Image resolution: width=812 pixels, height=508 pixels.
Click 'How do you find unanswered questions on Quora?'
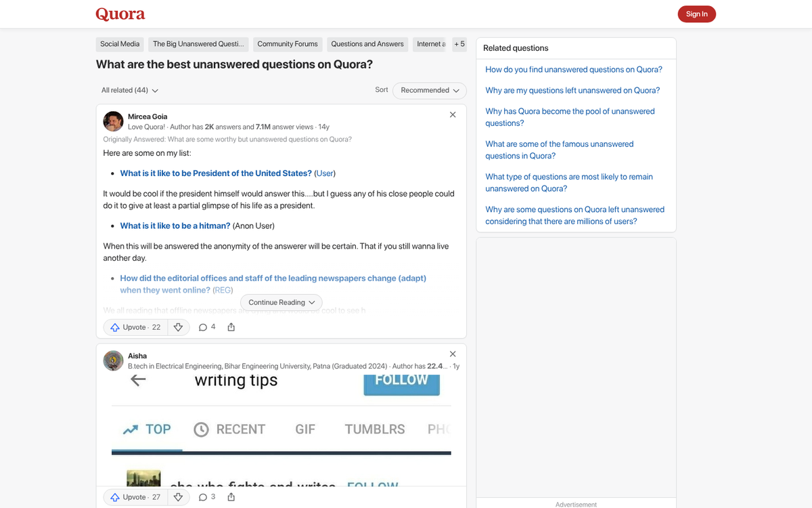click(x=574, y=69)
